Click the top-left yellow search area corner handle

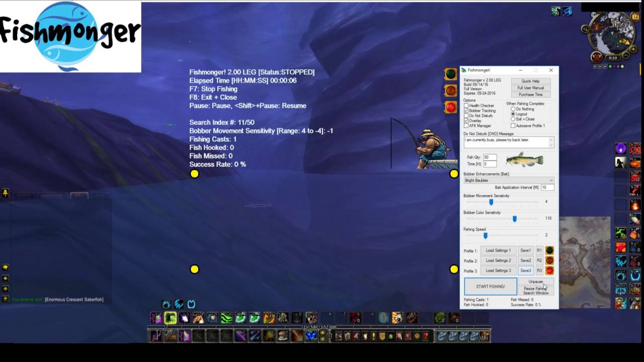[195, 174]
